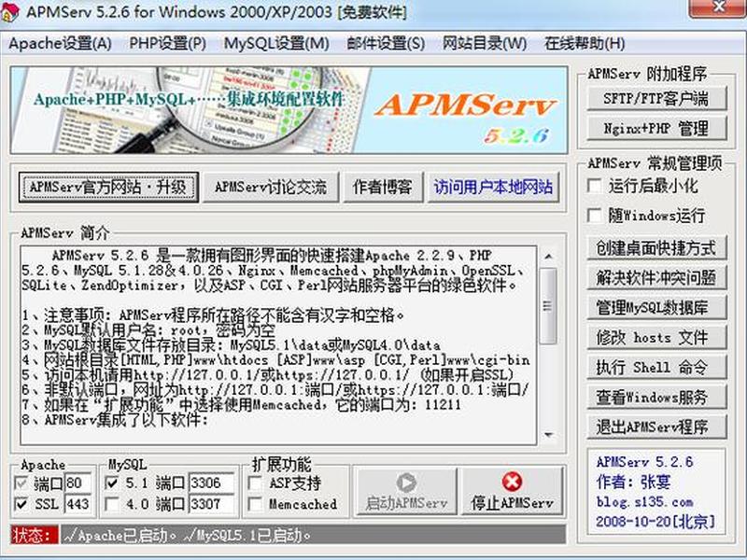The image size is (747, 560).
Task: Toggle the Apache SSL checkbox
Action: [21, 504]
